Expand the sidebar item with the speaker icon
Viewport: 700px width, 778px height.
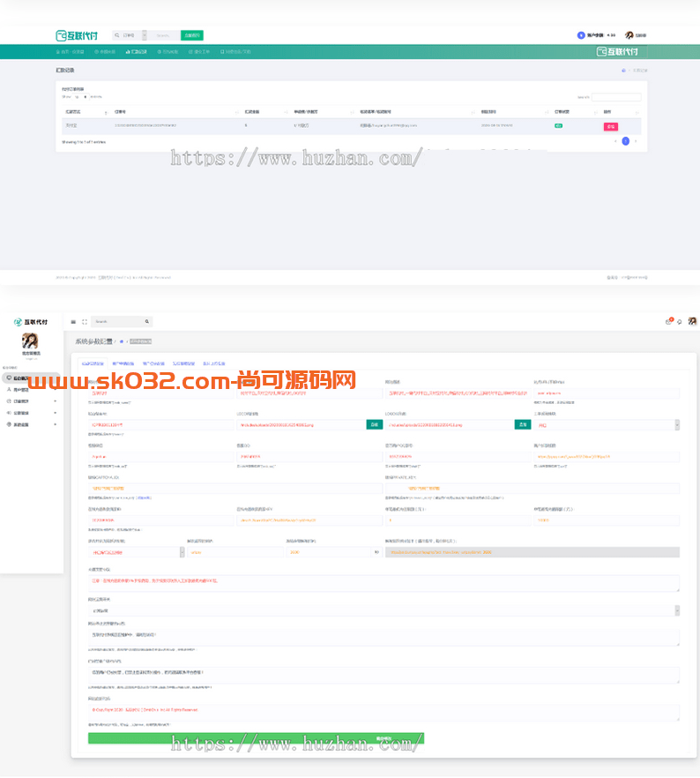pos(31,413)
